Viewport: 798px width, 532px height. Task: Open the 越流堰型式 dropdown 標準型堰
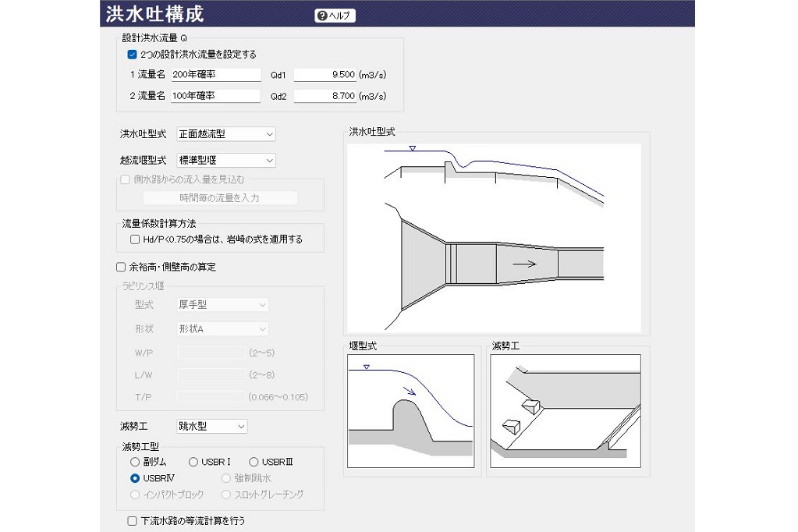coord(226,161)
